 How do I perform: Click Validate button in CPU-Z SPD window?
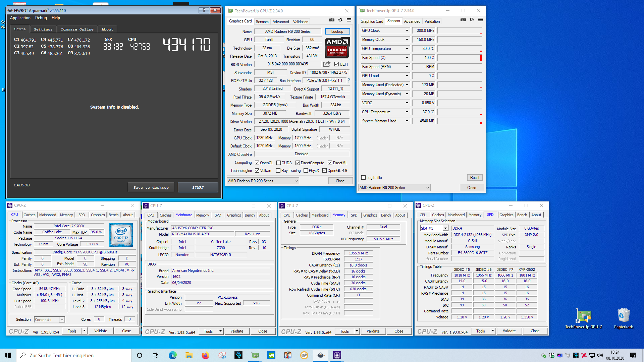(509, 331)
